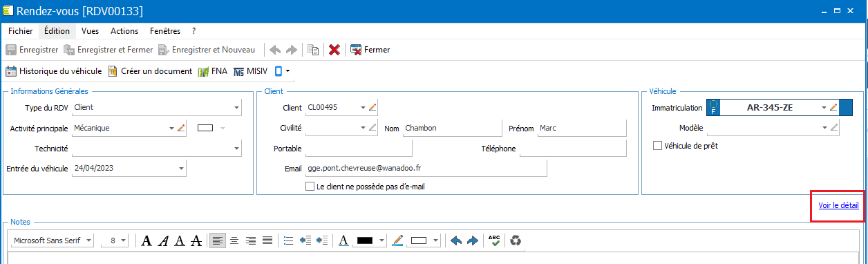This screenshot has width=868, height=264.
Task: Click the red X delete icon
Action: [x=334, y=50]
